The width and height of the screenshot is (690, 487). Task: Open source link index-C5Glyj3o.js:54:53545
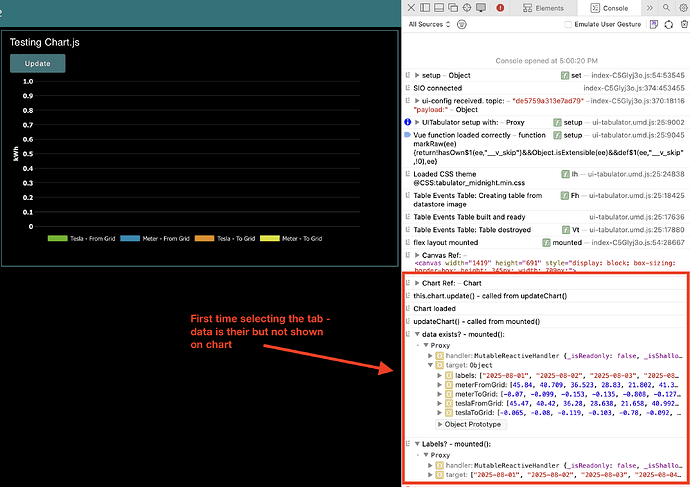pos(638,75)
